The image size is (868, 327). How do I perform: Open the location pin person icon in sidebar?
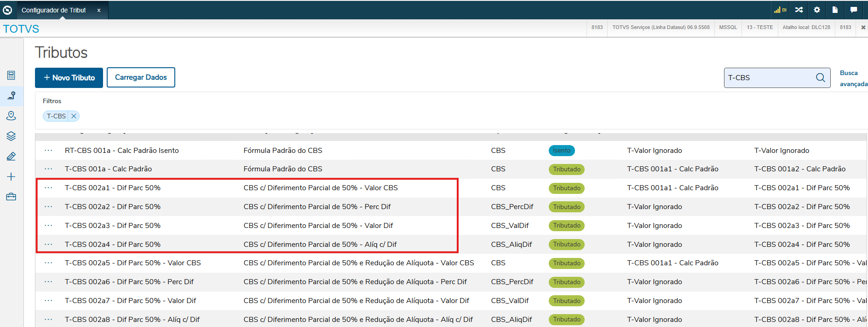coord(11,116)
